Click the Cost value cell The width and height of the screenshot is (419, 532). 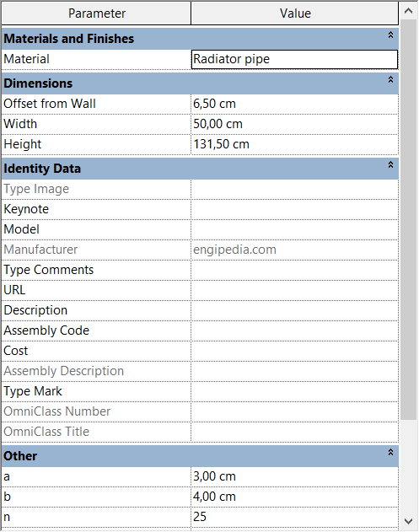point(294,352)
